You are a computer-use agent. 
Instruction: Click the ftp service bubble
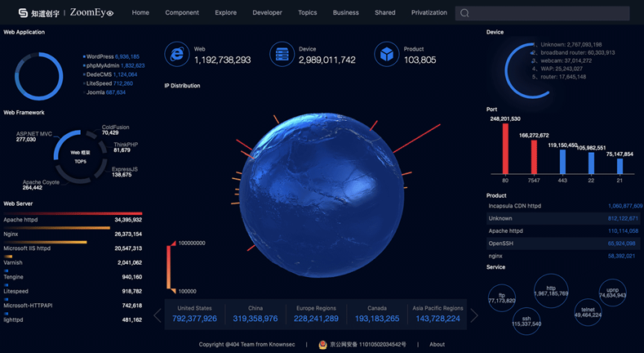[x=502, y=298]
